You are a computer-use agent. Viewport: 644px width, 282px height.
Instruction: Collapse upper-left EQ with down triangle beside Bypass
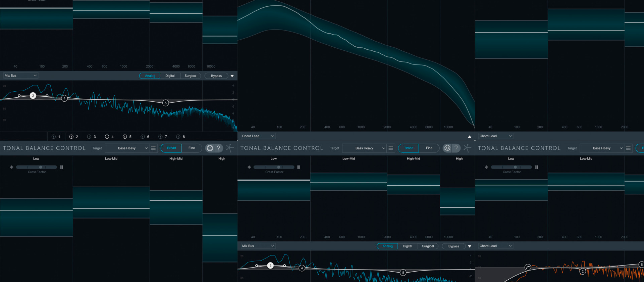coord(232,76)
